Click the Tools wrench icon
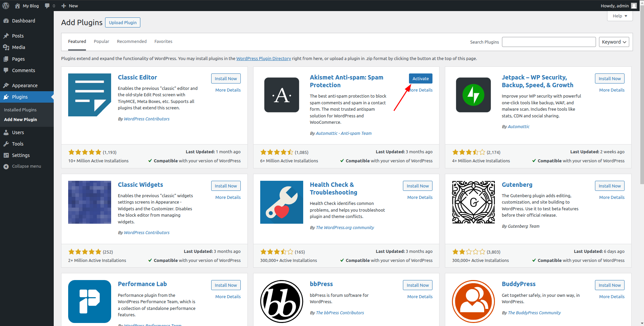This screenshot has height=326, width=644. point(6,144)
